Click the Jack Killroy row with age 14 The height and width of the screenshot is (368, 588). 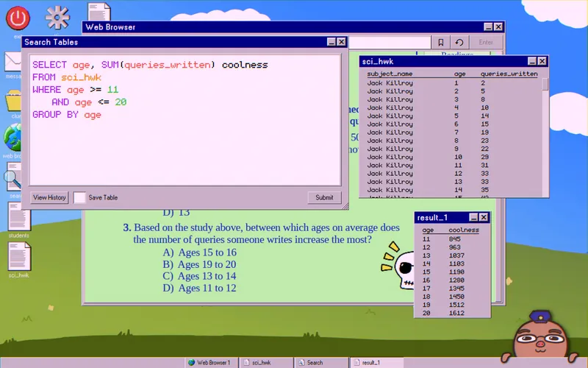452,190
